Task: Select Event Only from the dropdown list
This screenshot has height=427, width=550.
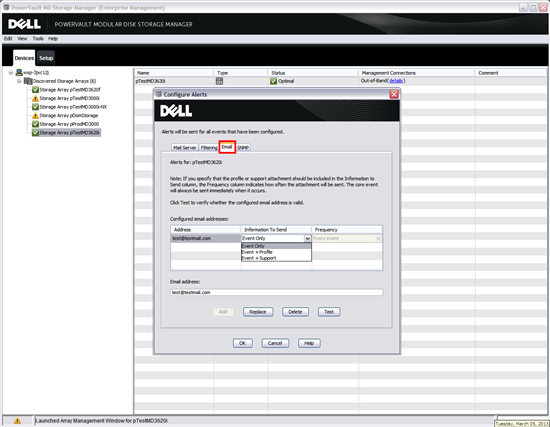Action: click(x=276, y=246)
